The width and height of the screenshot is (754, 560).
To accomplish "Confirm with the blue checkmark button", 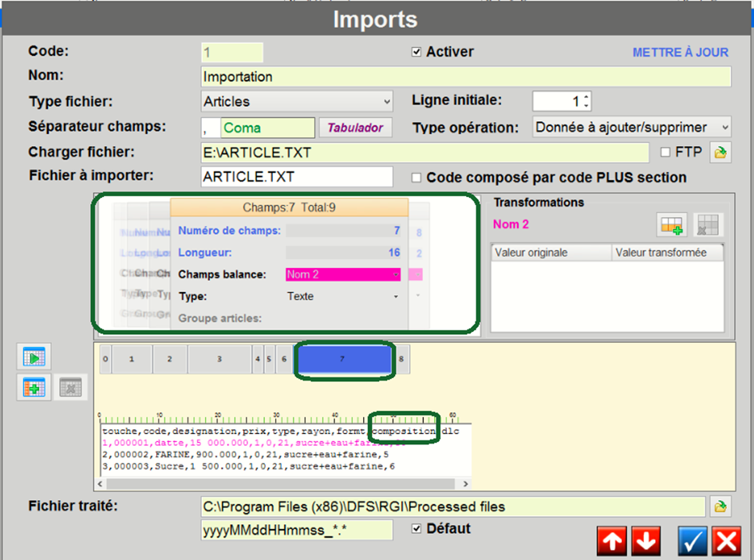I will (693, 541).
